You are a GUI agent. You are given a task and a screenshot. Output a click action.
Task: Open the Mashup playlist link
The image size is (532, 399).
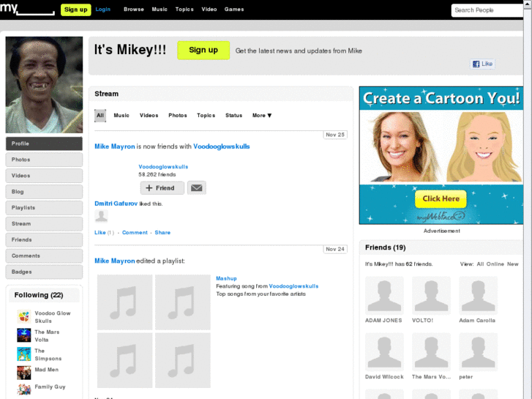pos(226,278)
